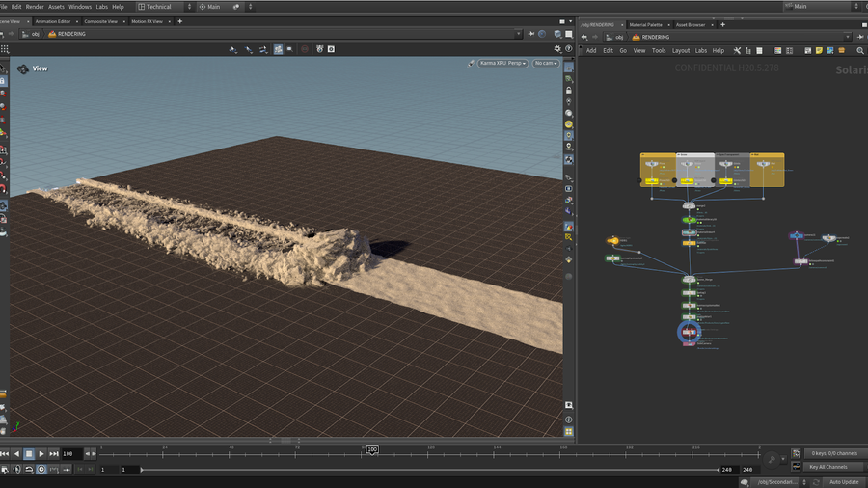Add a background image icon in network editor

pyautogui.click(x=829, y=51)
